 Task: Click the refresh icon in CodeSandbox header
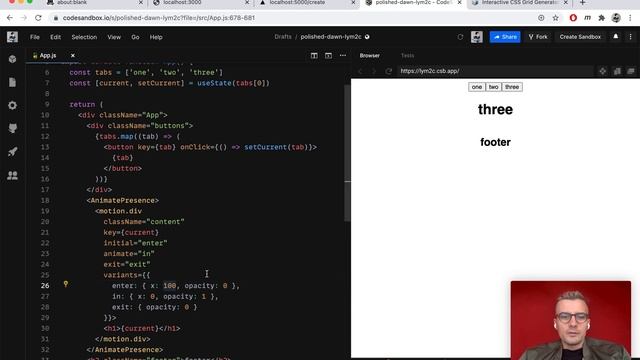pyautogui.click(x=460, y=37)
